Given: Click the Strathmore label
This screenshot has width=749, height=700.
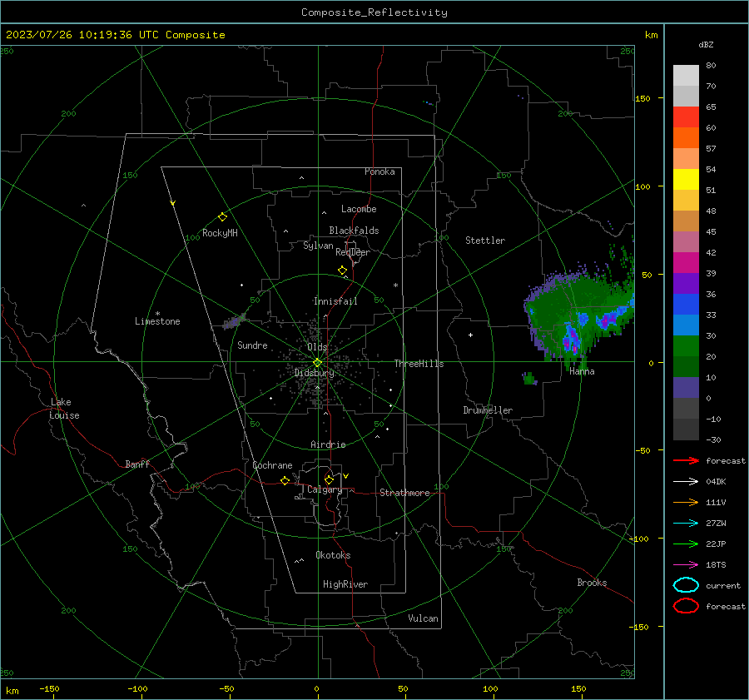Looking at the screenshot, I should (x=404, y=493).
